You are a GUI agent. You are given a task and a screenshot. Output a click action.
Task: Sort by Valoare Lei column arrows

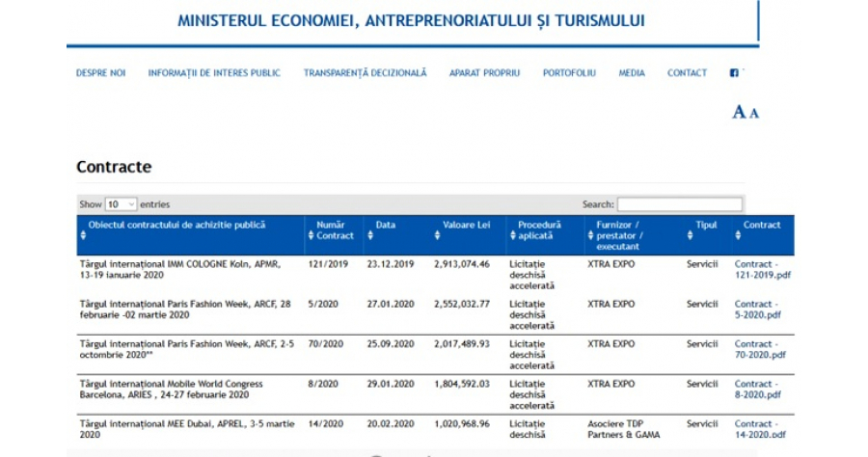point(437,235)
